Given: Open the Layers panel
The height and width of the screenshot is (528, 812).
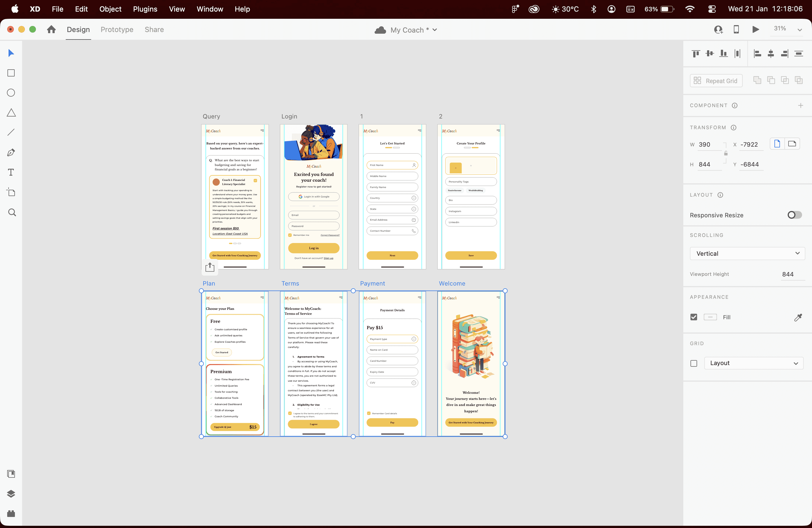Looking at the screenshot, I should click(x=11, y=493).
